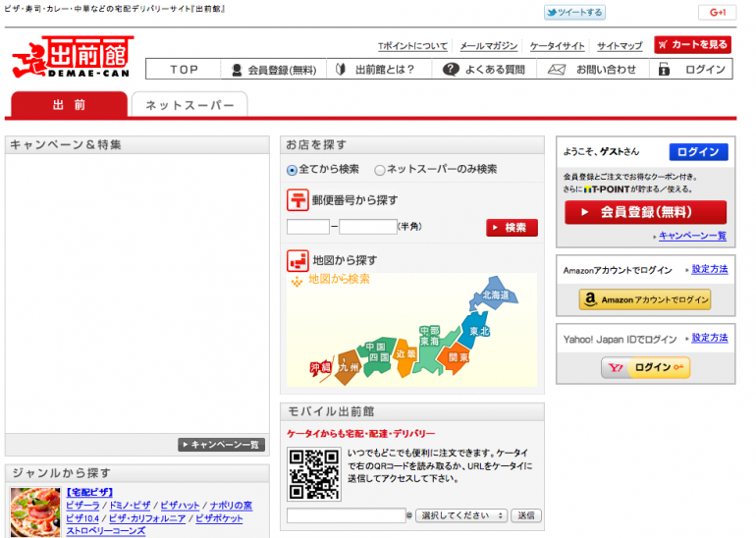Click the G+1 button
Image resolution: width=756 pixels, height=538 pixels.
[x=717, y=12]
